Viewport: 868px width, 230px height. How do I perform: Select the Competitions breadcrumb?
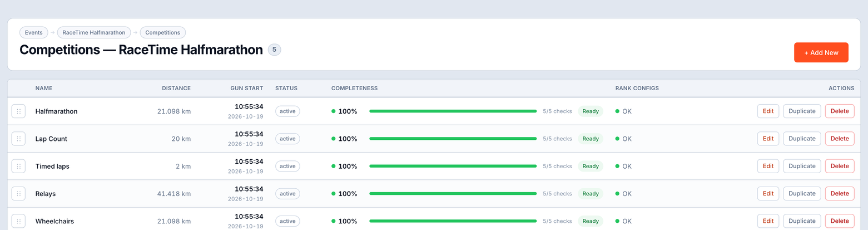click(163, 32)
